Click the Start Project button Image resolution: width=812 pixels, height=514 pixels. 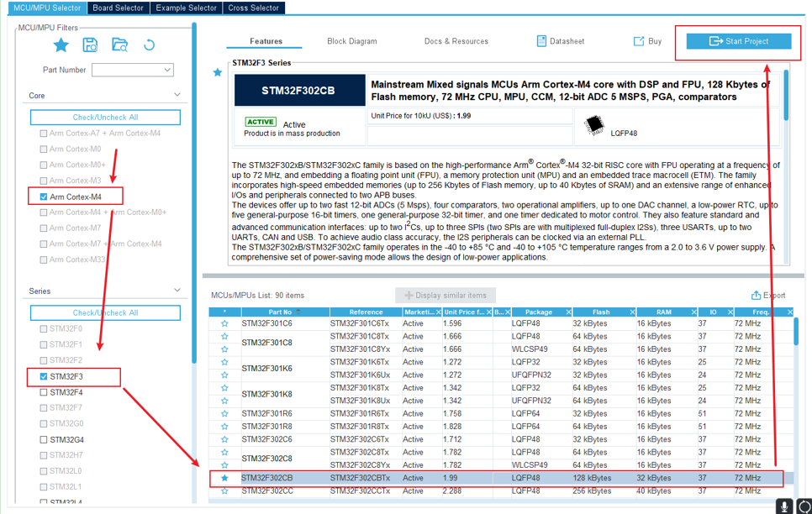(x=739, y=41)
